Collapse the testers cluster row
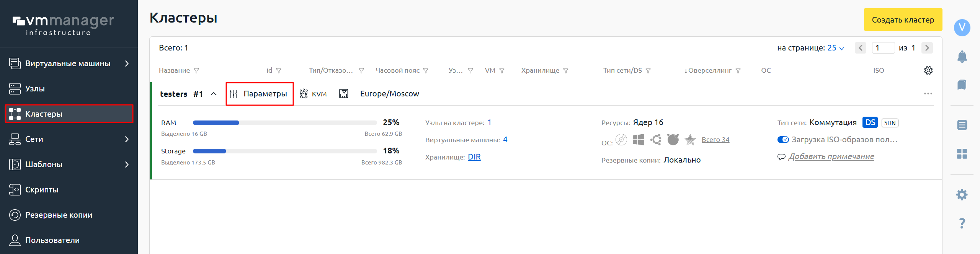Image resolution: width=980 pixels, height=254 pixels. pos(213,94)
